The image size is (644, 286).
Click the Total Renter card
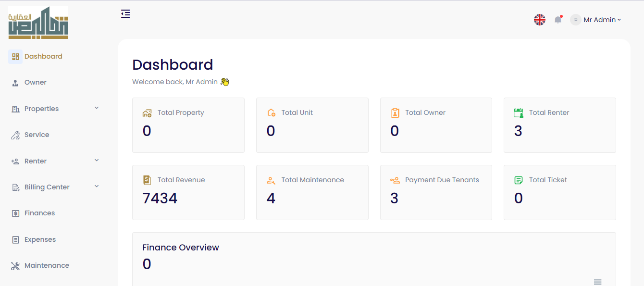559,125
